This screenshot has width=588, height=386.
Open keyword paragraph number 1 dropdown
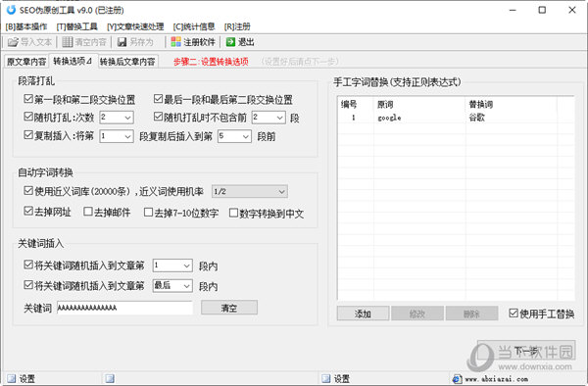[172, 265]
